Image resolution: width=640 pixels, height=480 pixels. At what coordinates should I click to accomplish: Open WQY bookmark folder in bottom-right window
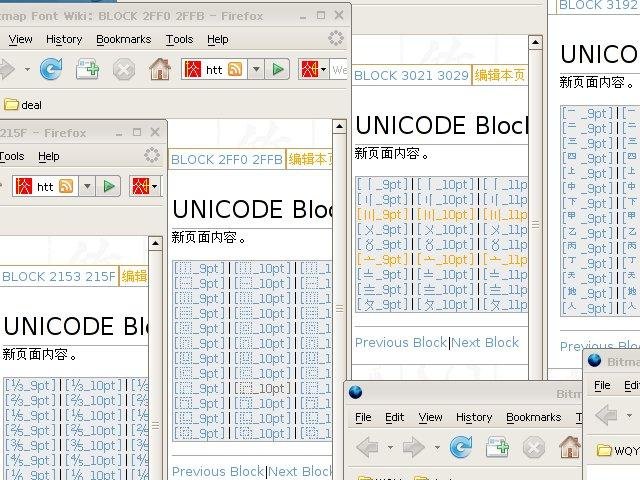[x=618, y=450]
